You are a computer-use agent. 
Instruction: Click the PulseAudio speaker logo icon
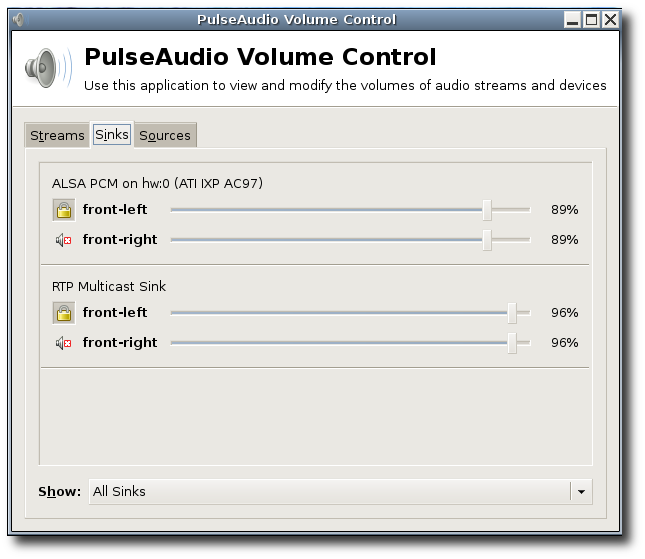(47, 69)
